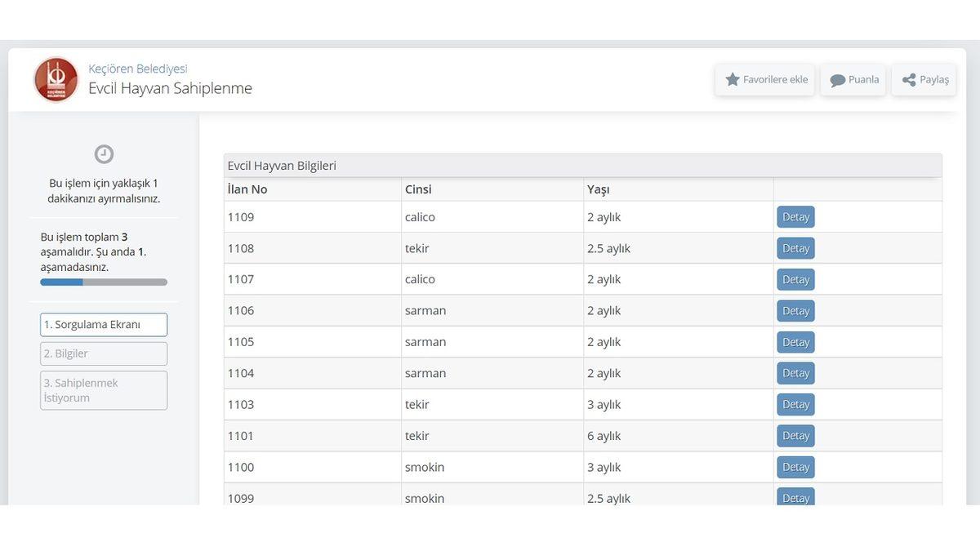Viewport: 980px width, 551px height.
Task: Open Detay for listing 1108 tekir
Action: coord(795,248)
